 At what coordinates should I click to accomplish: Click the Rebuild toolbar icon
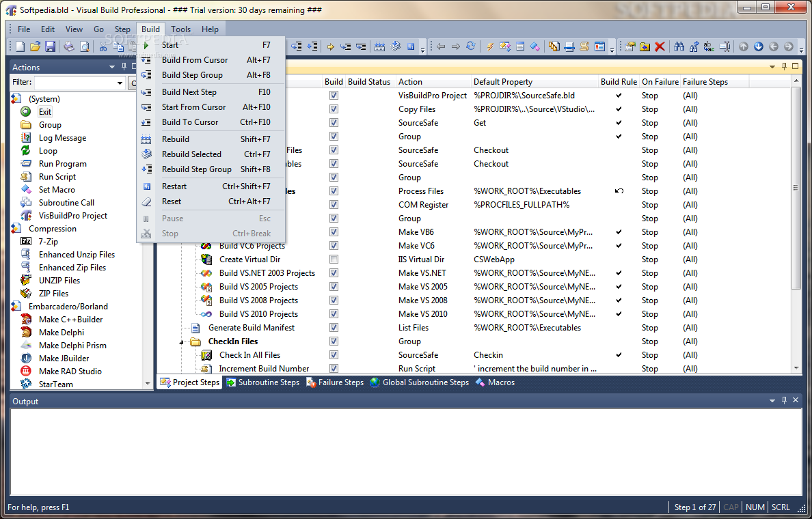(x=379, y=47)
